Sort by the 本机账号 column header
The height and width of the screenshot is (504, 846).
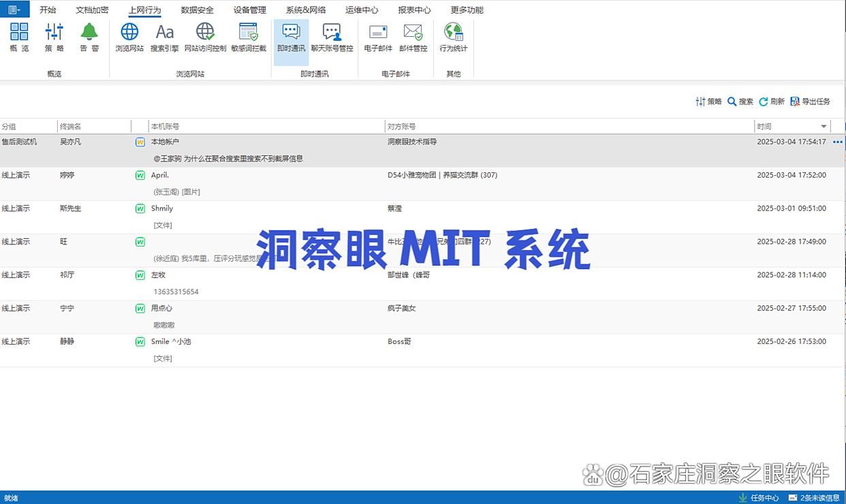click(266, 127)
